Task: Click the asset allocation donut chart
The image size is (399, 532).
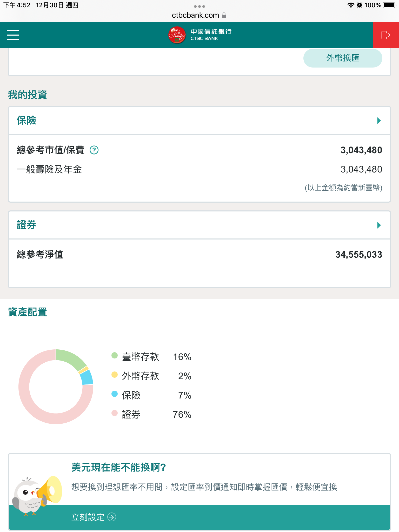Action: coord(56,387)
